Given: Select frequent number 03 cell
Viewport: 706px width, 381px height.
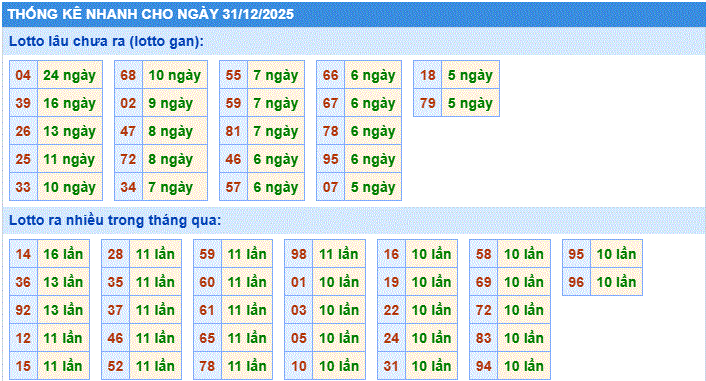Looking at the screenshot, I should pos(299,309).
